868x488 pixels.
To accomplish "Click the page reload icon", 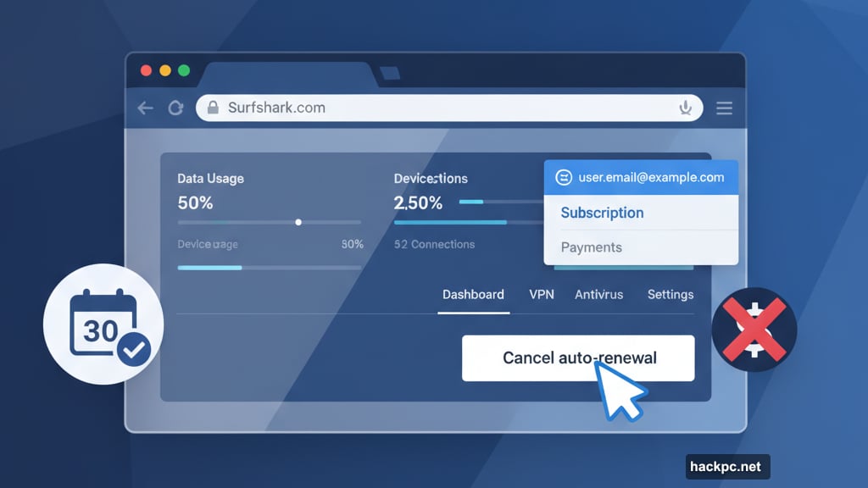I will (175, 108).
